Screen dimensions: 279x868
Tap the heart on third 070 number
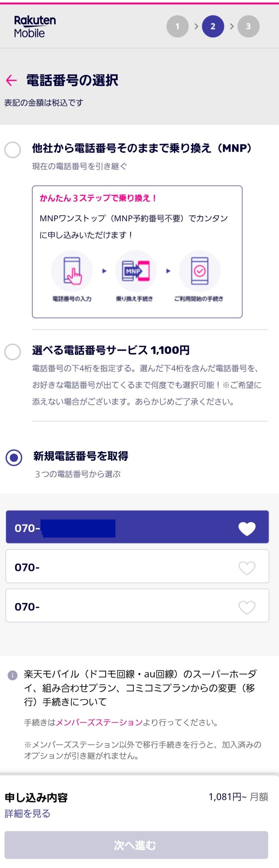(247, 607)
